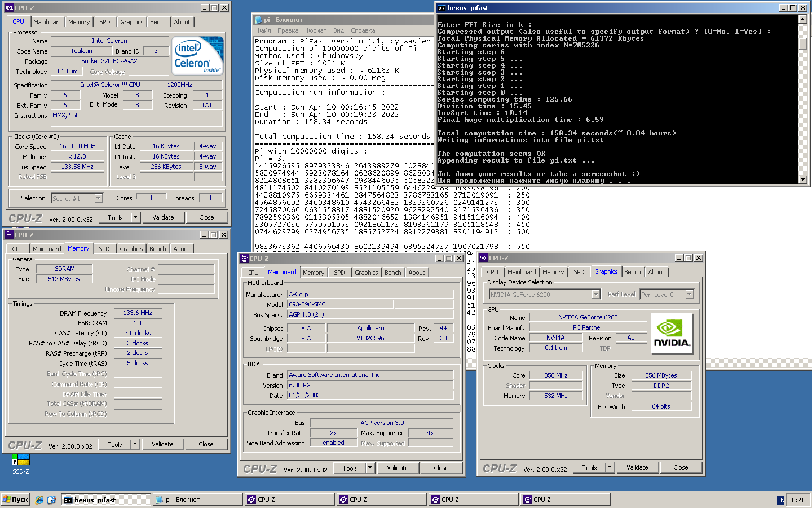Click CPU-Z title icon in Graphics window

click(484, 258)
